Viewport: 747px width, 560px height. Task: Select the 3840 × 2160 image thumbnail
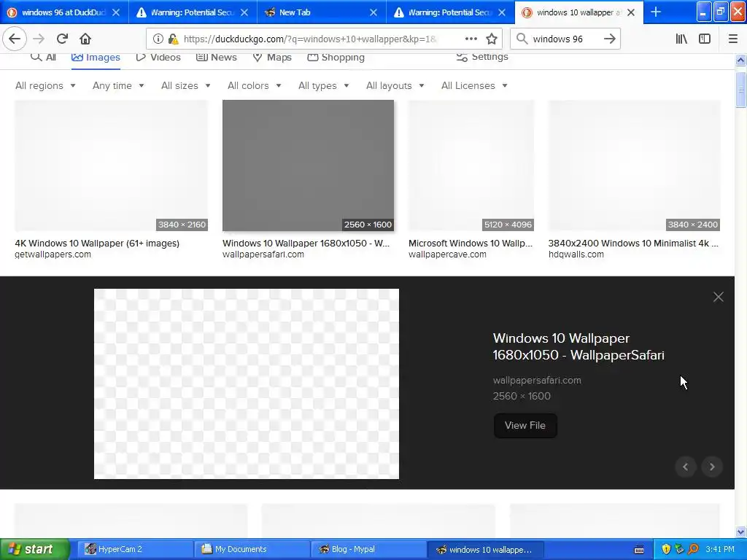pyautogui.click(x=111, y=166)
